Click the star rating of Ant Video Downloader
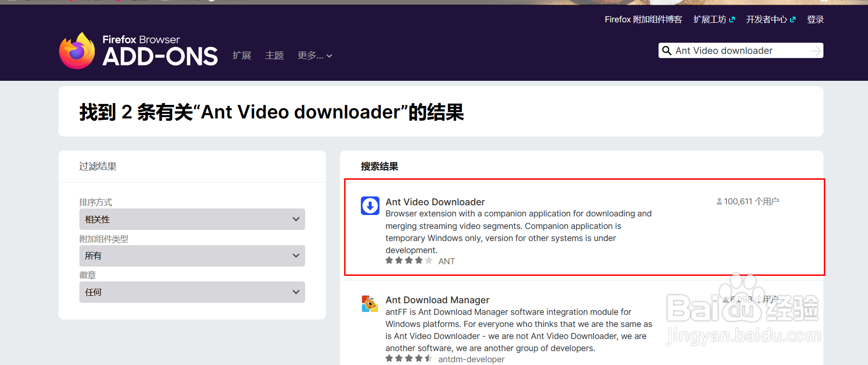 point(409,261)
